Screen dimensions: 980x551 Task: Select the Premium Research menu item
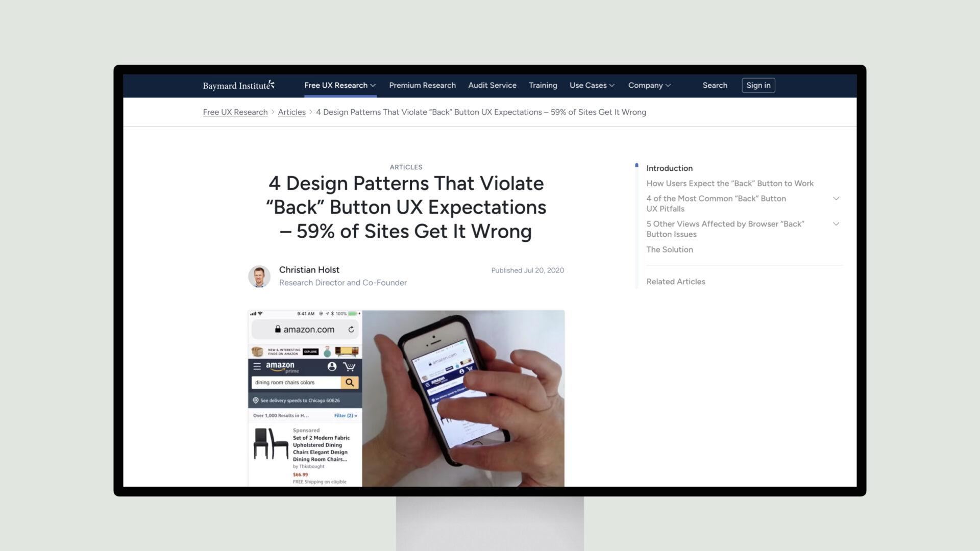click(x=422, y=85)
